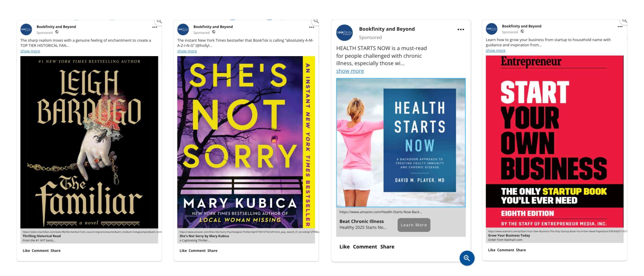
Task: Open the ellipsis menu on the Start Your Own Business ad
Action: tap(620, 27)
